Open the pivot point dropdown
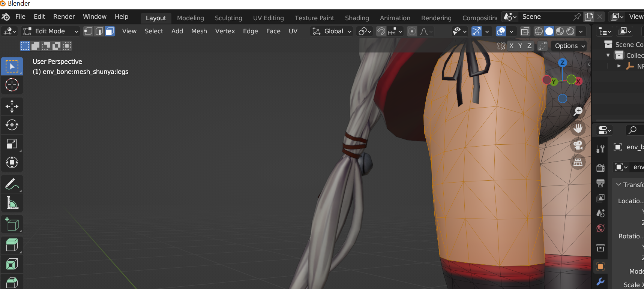 point(365,31)
